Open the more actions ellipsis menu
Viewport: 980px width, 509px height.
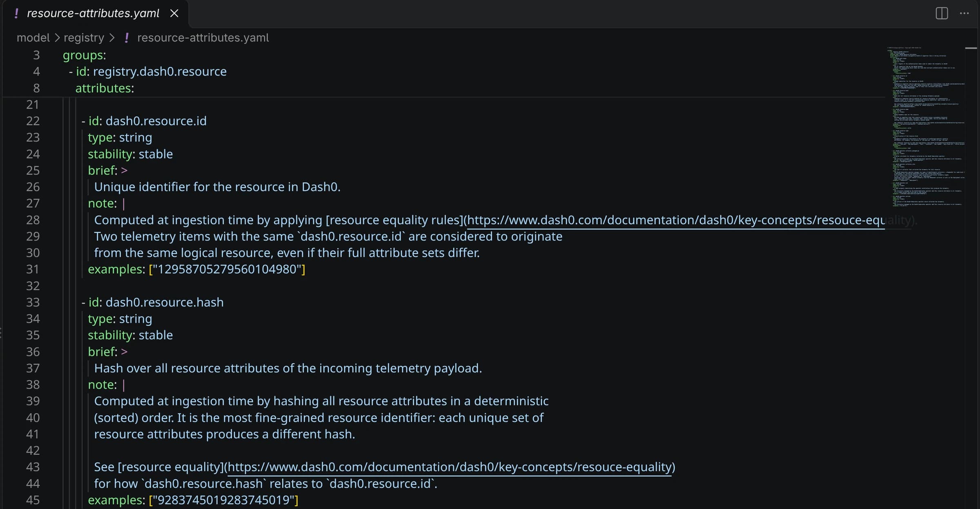point(964,13)
